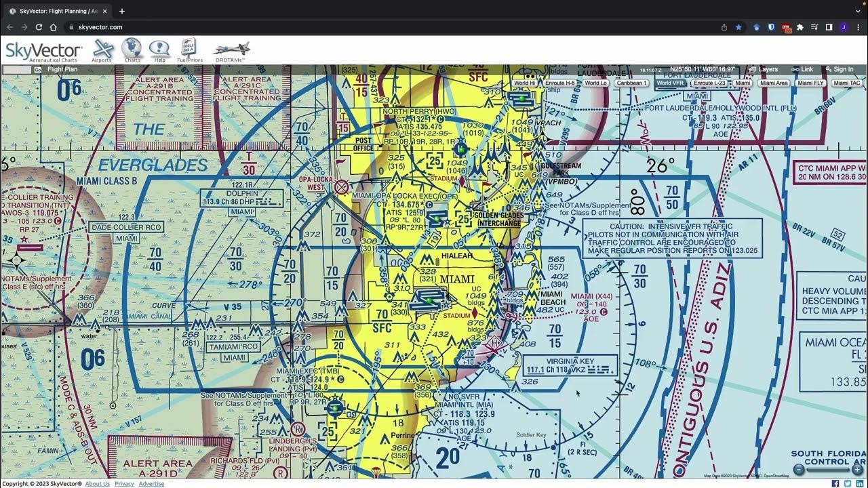Open the Chrome three-dot menu
Viewport: 868px width, 488px height.
(x=858, y=27)
